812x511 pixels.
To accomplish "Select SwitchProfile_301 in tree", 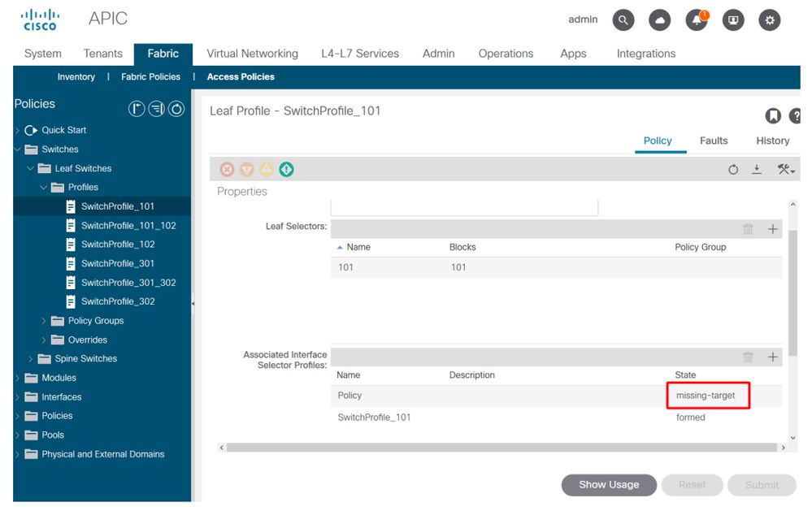I will click(x=118, y=263).
